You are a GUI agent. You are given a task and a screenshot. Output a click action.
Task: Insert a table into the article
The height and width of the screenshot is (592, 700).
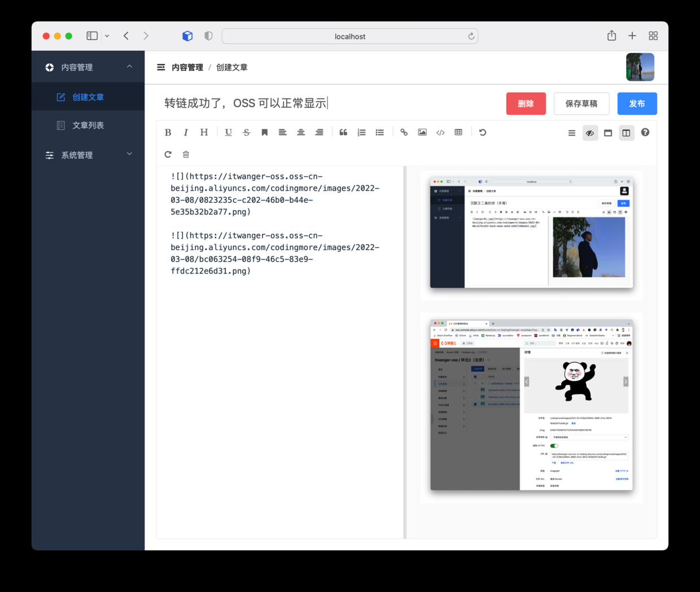click(458, 133)
